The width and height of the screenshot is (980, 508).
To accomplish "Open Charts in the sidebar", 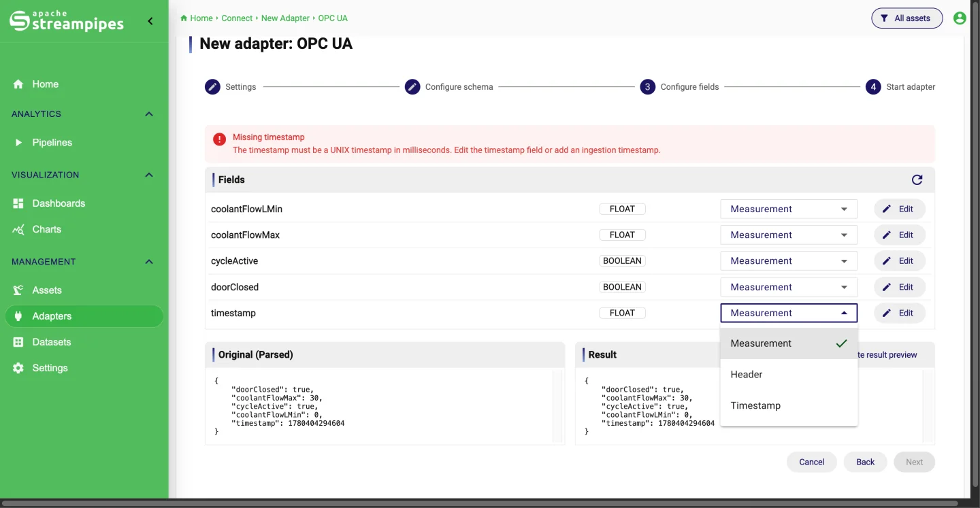I will (x=84, y=229).
